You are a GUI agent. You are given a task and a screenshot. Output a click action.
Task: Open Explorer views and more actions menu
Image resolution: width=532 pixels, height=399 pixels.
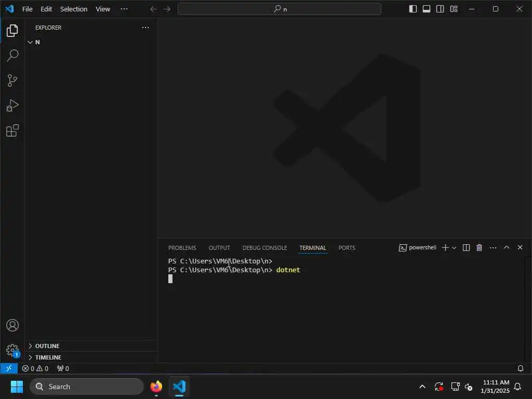(x=145, y=28)
